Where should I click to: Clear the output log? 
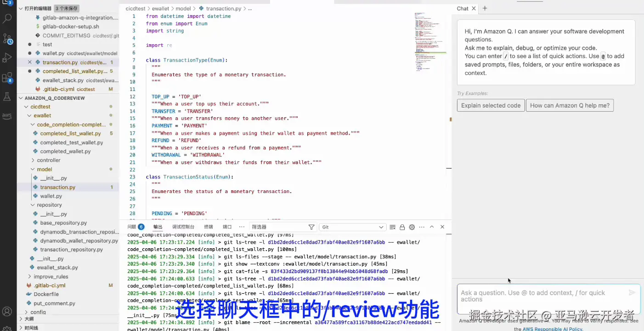point(392,227)
